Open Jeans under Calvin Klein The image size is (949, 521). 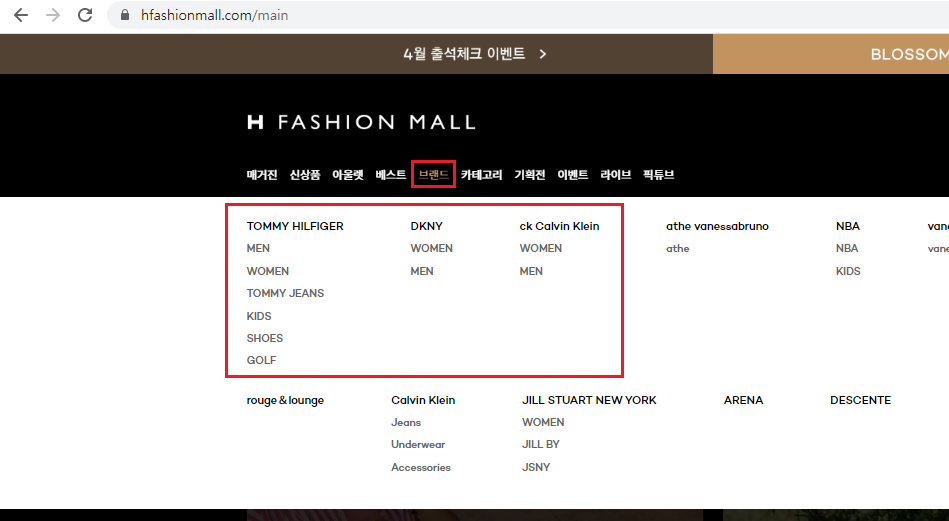pyautogui.click(x=406, y=422)
